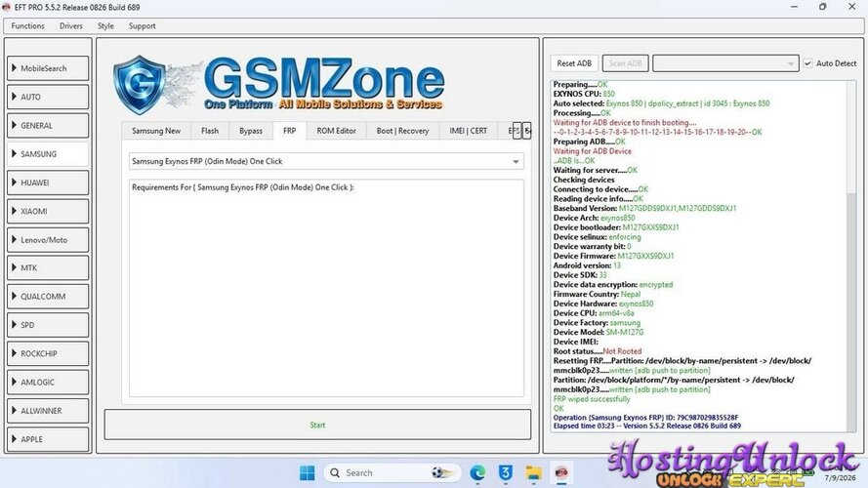
Task: Expand the Lenovo/Moto sidebar category
Action: (x=48, y=240)
